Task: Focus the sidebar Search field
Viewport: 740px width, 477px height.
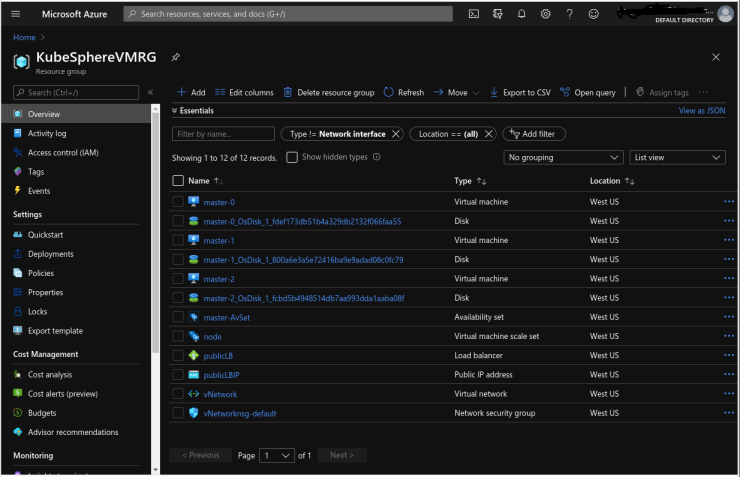Action: 76,92
